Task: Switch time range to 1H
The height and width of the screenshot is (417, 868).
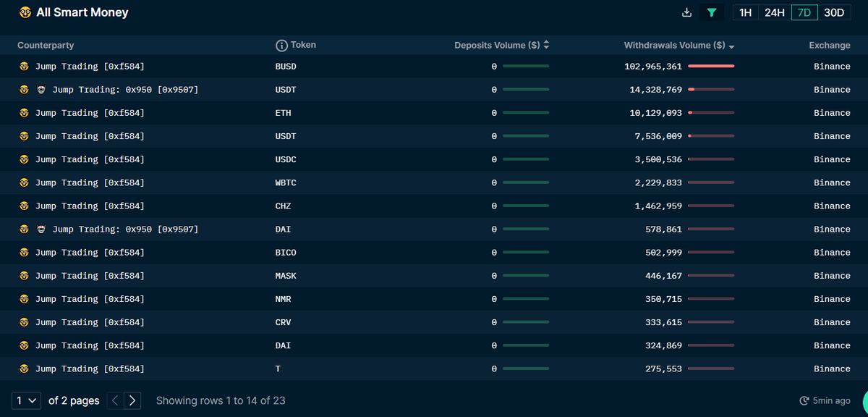Action: 746,12
